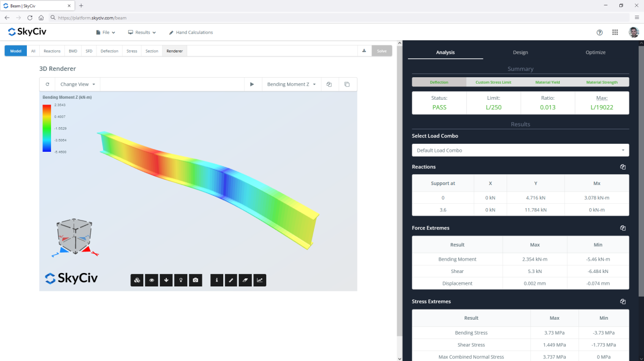Open the BMD tab
The height and width of the screenshot is (361, 644).
72,51
